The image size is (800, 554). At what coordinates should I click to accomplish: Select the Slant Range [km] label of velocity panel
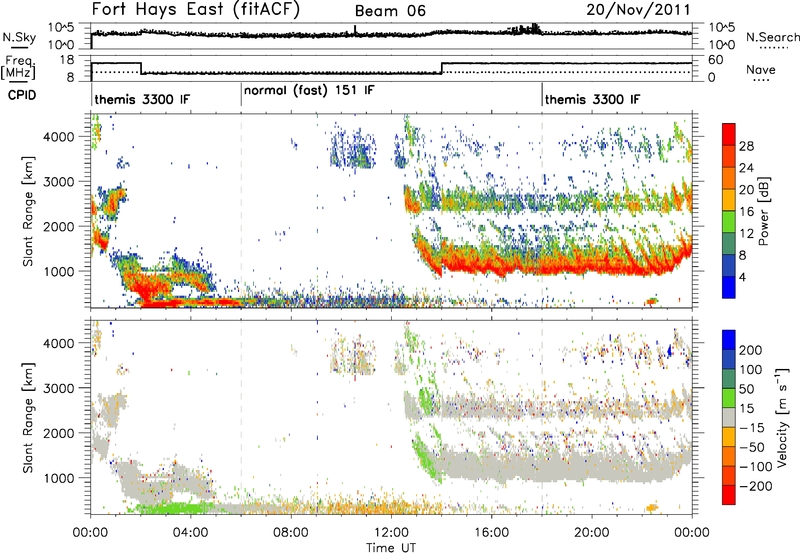click(x=29, y=417)
